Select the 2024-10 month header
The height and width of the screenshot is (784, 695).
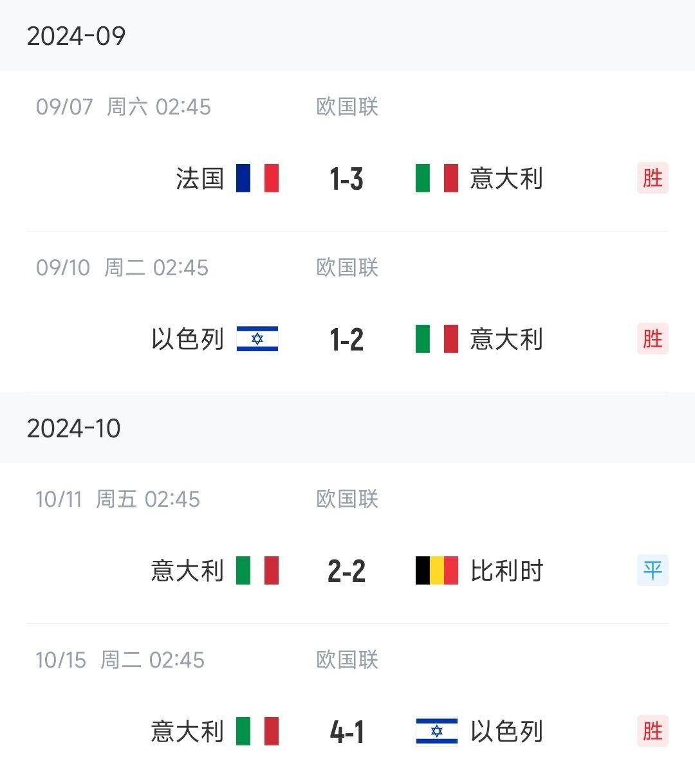[347, 428]
